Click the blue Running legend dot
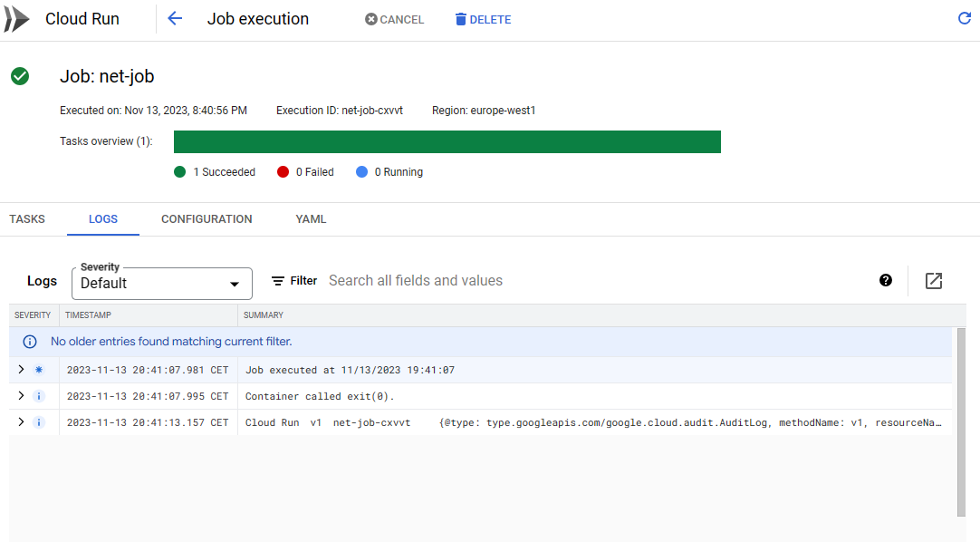 (362, 172)
